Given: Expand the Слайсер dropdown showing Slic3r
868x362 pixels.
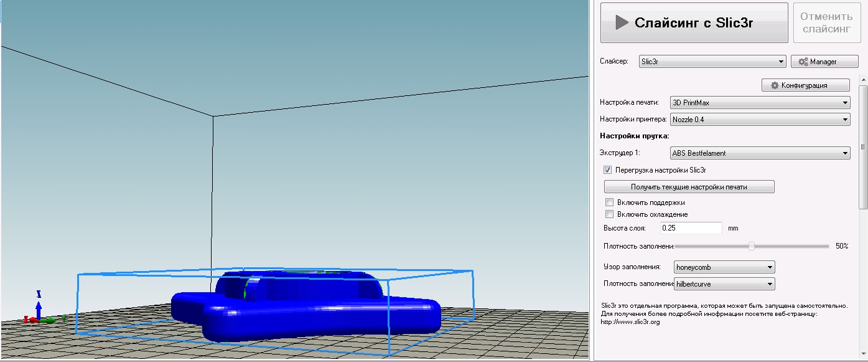Looking at the screenshot, I should [712, 62].
